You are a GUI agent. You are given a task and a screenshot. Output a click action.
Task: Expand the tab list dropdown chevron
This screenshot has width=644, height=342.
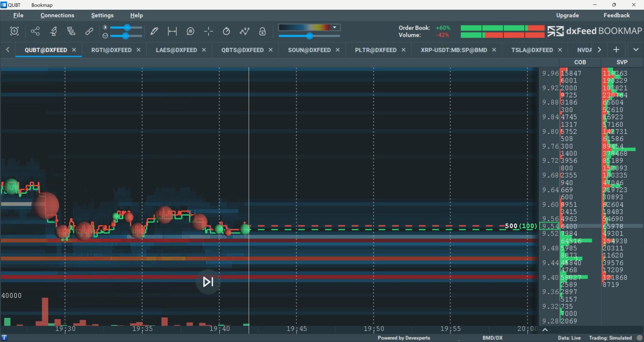[x=636, y=49]
